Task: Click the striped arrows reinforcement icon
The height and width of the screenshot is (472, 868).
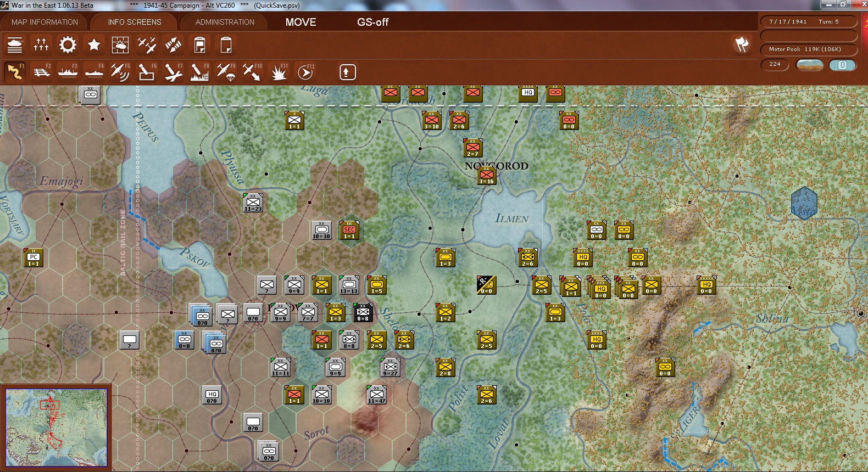Action: click(x=173, y=44)
